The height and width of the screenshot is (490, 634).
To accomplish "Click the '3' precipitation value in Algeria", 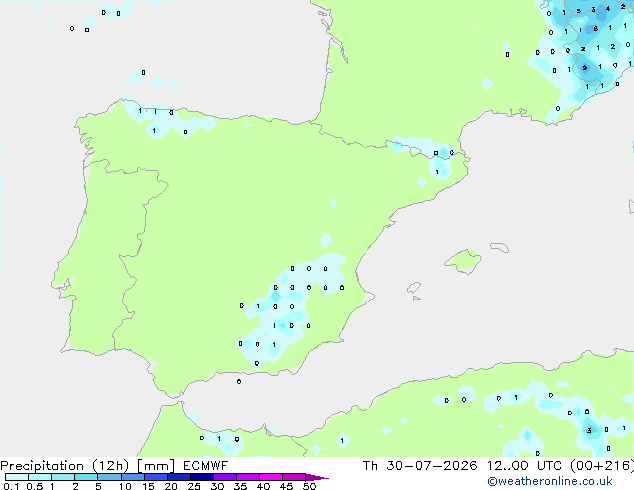I will click(589, 431).
